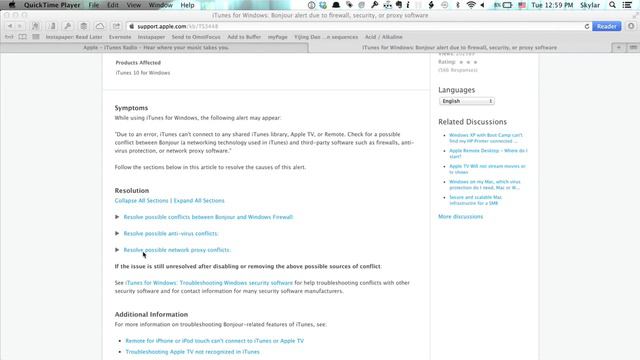Image resolution: width=640 pixels, height=360 pixels.
Task: Click Send to OmniFocus bookmark
Action: (196, 37)
